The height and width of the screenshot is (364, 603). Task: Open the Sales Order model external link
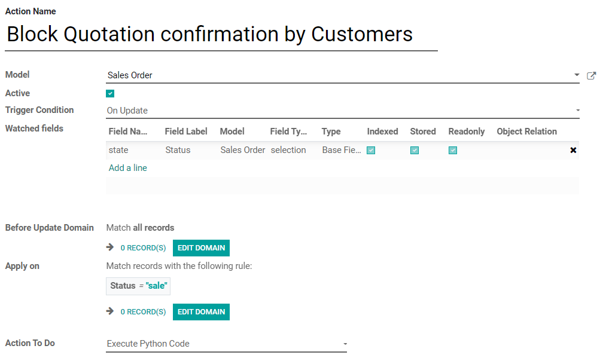pos(591,75)
